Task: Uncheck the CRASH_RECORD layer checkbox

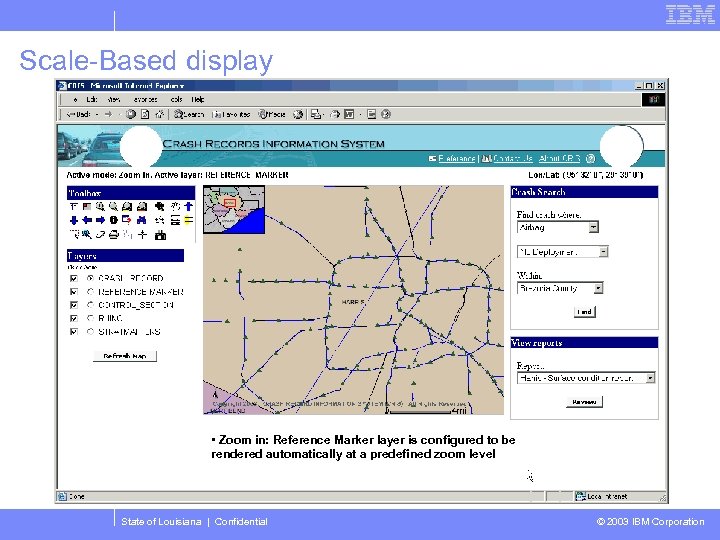Action: click(73, 278)
